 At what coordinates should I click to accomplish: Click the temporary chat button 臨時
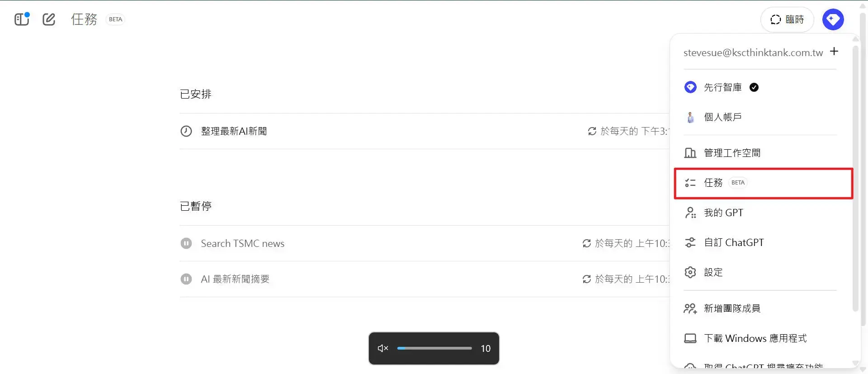coord(787,19)
